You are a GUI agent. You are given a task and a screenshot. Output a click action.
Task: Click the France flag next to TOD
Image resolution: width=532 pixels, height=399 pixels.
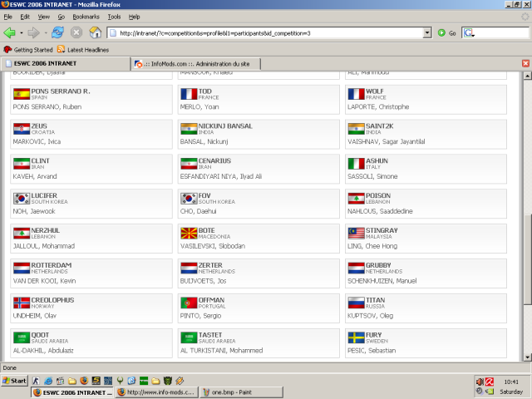point(189,94)
